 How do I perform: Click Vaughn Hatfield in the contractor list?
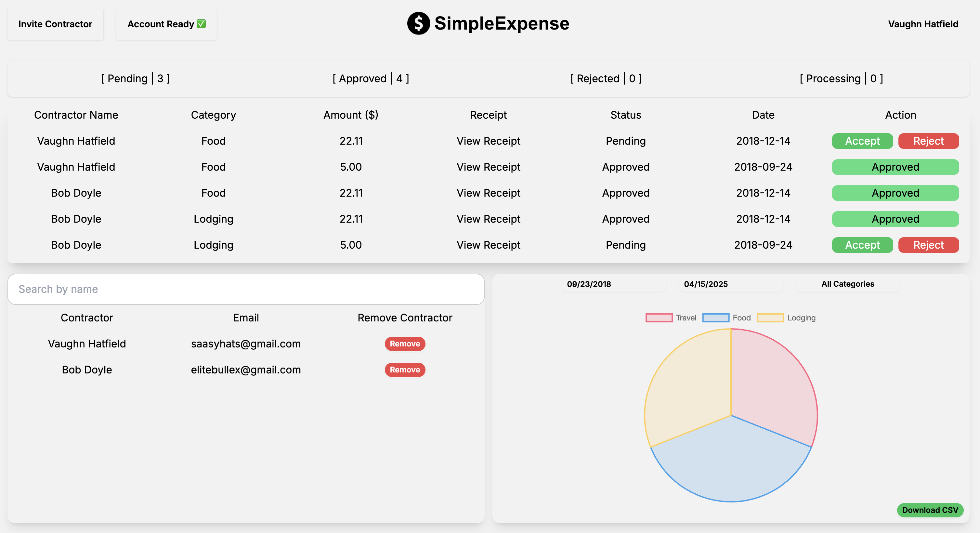[x=87, y=344]
